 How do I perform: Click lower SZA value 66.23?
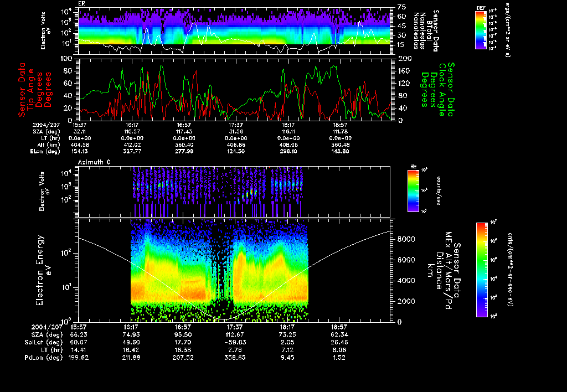click(79, 334)
